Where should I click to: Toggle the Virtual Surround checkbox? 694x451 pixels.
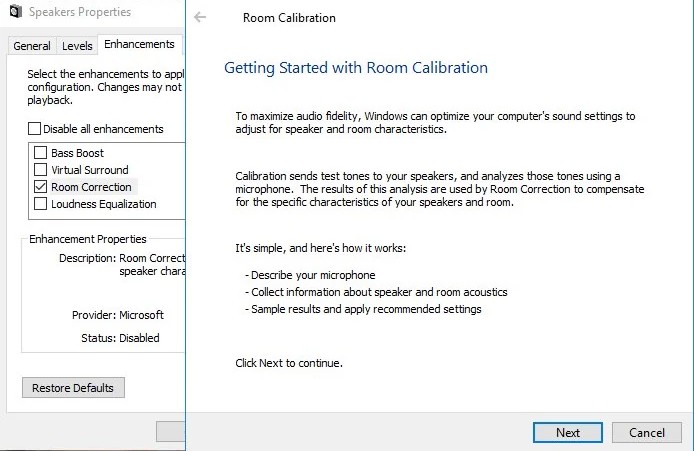pyautogui.click(x=41, y=170)
